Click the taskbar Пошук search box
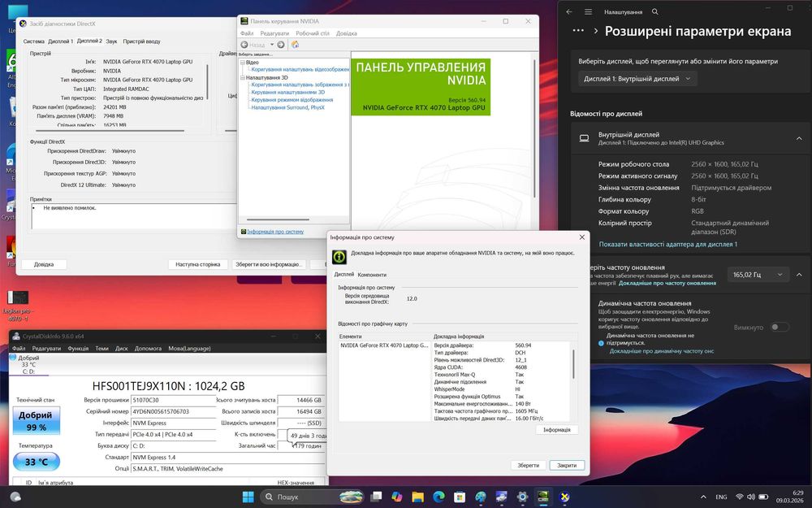 pos(313,497)
